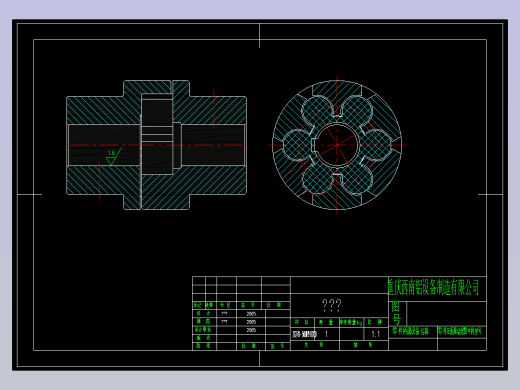This screenshot has height=390, width=520.
Task: Click the left sectional view of the coupling
Action: [156, 145]
